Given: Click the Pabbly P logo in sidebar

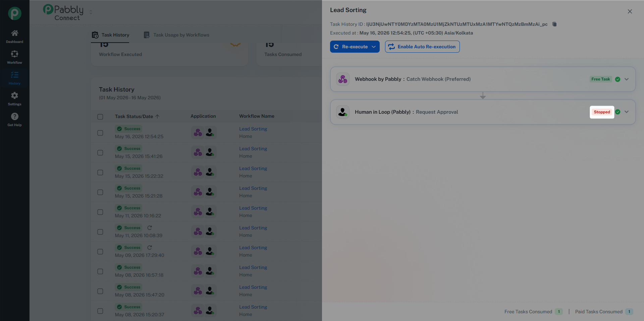Looking at the screenshot, I should (15, 13).
